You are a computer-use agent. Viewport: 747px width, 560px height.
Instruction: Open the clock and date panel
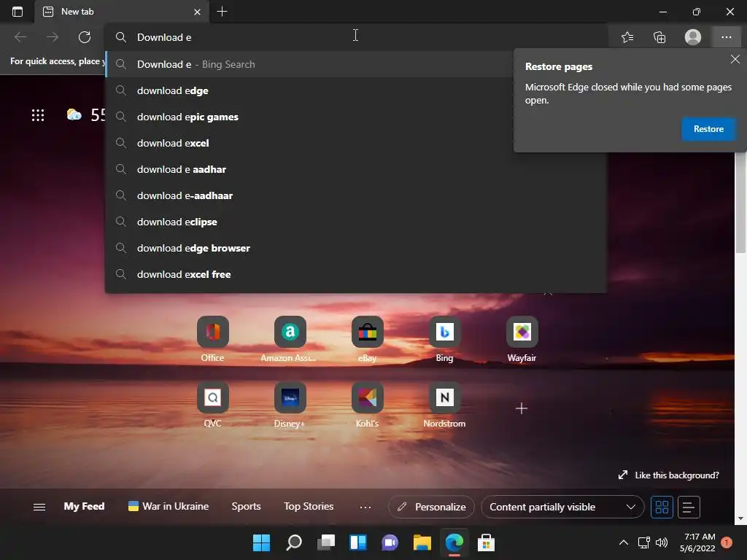tap(697, 542)
